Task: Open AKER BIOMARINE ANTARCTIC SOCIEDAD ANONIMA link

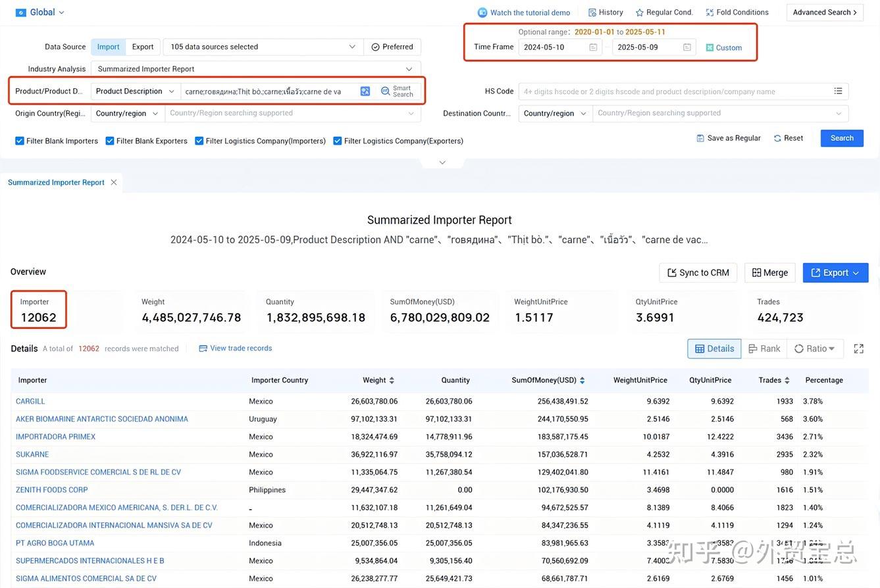Action: (102, 419)
